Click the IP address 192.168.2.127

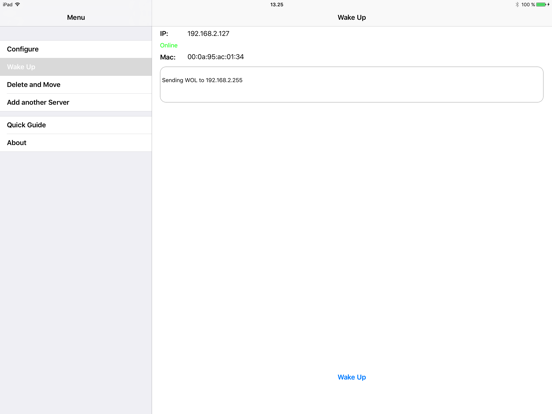[x=208, y=34]
